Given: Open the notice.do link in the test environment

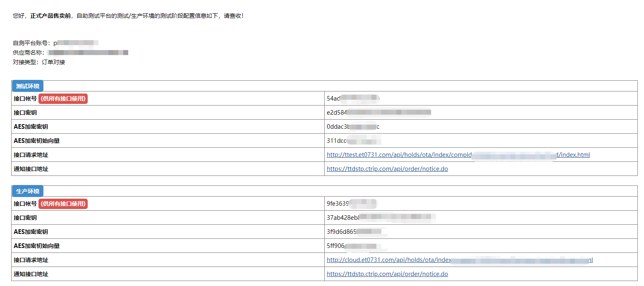Looking at the screenshot, I should tap(387, 169).
